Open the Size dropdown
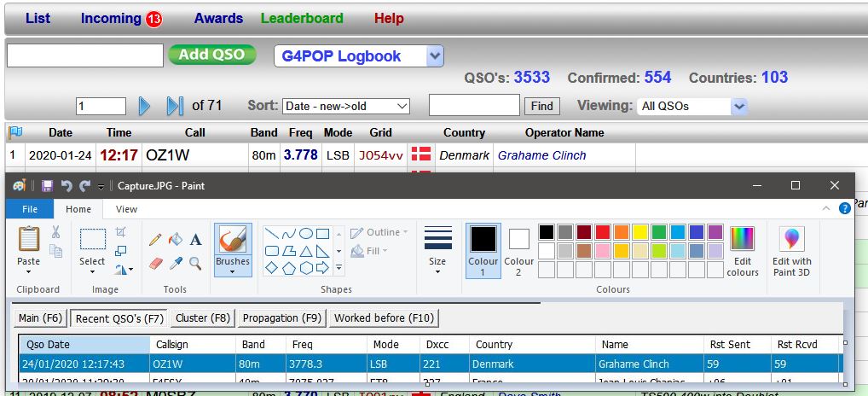 click(x=437, y=250)
